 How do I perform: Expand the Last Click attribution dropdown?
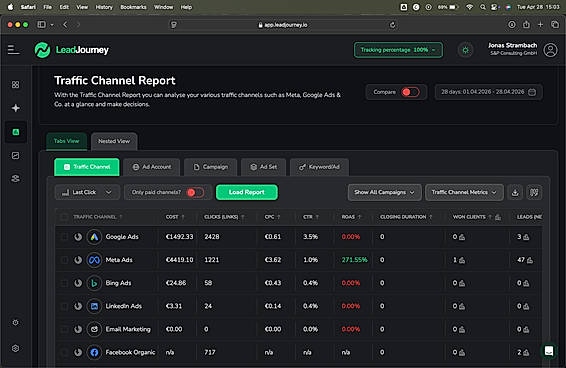click(87, 192)
